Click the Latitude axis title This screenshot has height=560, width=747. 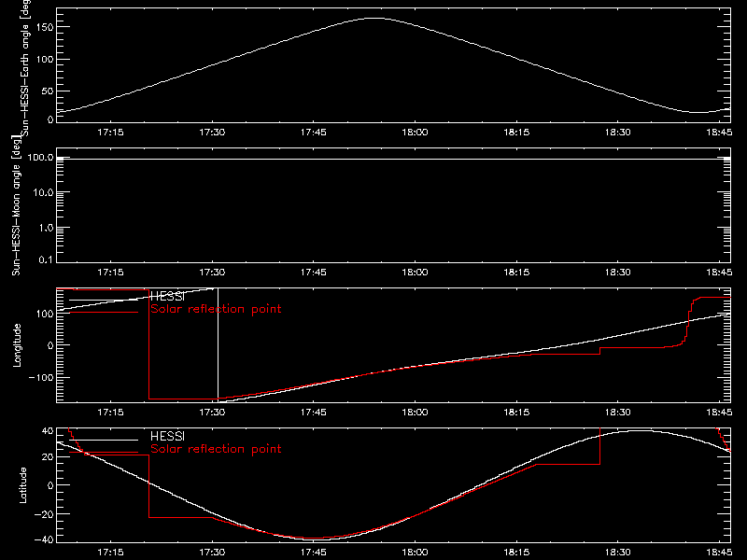point(22,485)
